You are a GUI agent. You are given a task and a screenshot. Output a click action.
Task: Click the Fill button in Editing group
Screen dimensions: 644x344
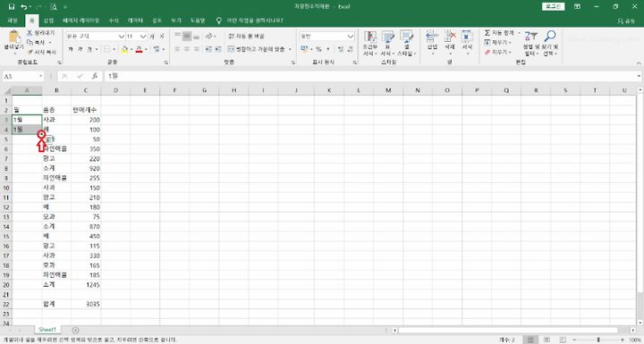point(498,42)
